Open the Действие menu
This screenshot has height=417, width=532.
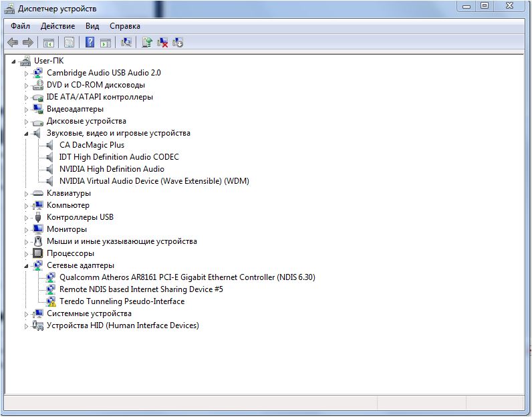point(57,26)
